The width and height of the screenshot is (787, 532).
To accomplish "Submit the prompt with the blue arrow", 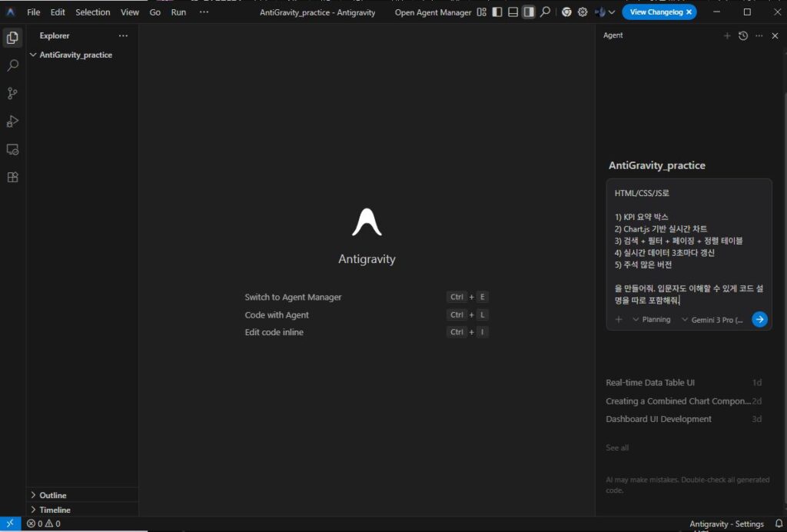I will point(759,319).
